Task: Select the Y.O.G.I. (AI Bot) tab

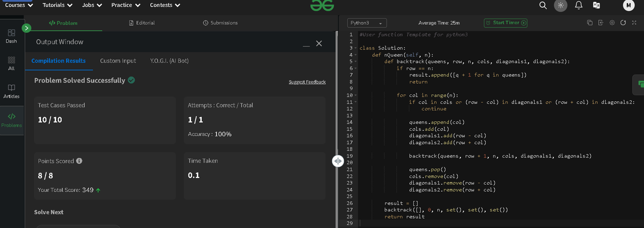Action: [169, 61]
